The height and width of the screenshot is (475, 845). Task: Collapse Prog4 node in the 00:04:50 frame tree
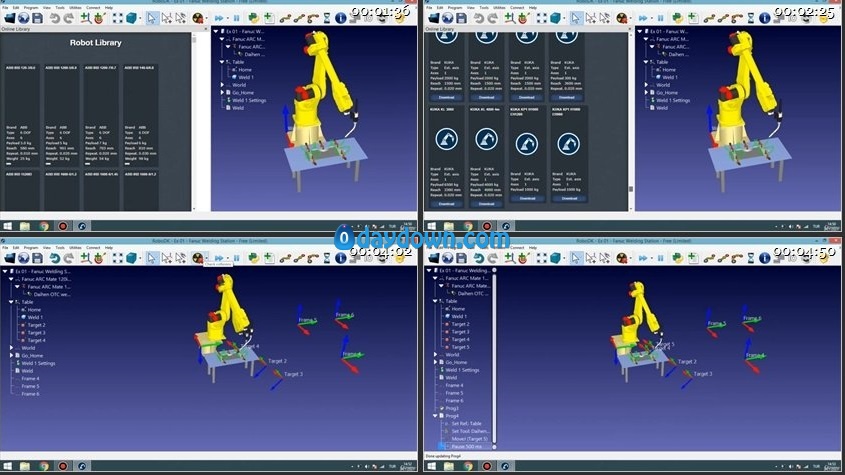click(x=435, y=416)
